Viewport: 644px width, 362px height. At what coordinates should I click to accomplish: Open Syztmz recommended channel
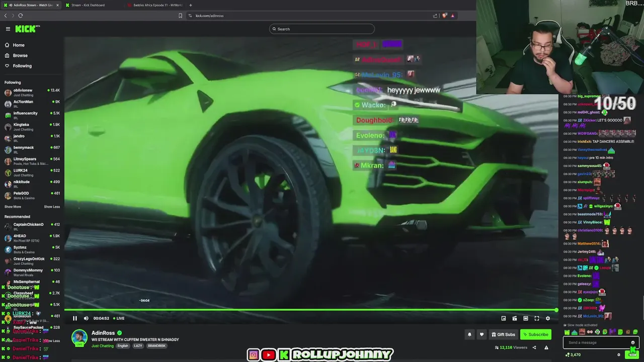(32, 249)
